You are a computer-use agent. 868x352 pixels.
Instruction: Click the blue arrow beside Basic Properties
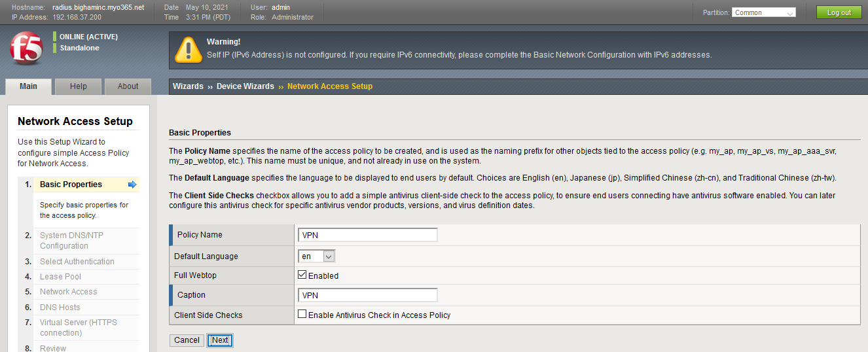pos(132,185)
